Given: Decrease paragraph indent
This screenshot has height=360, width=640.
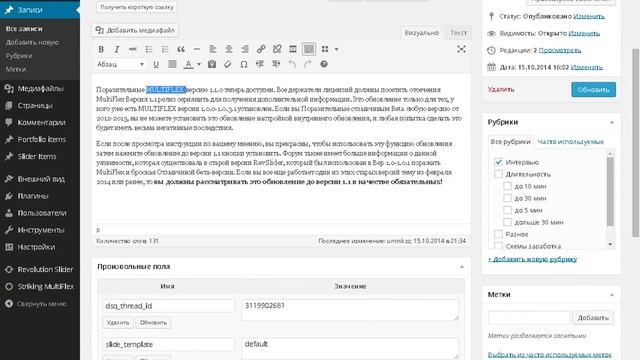Looking at the screenshot, I should [260, 64].
